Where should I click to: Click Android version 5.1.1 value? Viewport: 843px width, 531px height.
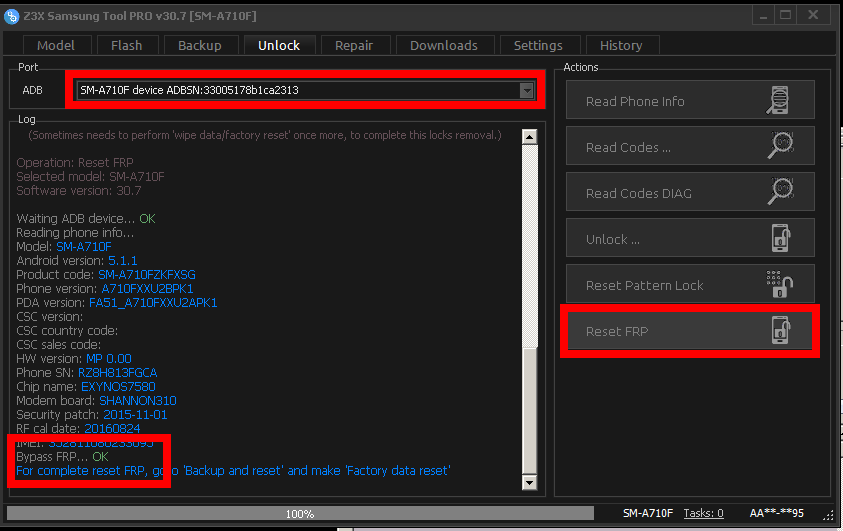[123, 261]
